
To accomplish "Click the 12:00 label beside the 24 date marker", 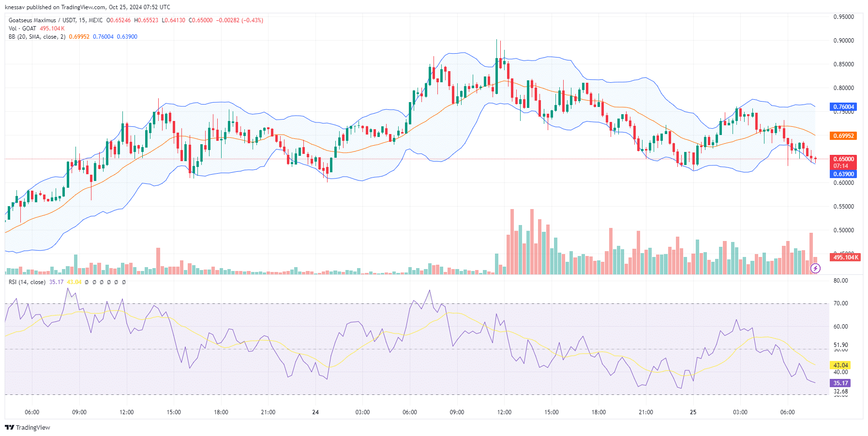I will (504, 412).
